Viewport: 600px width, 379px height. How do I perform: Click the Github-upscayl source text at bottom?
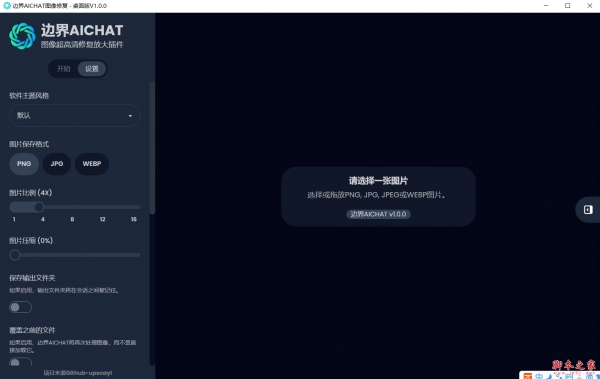pyautogui.click(x=78, y=373)
